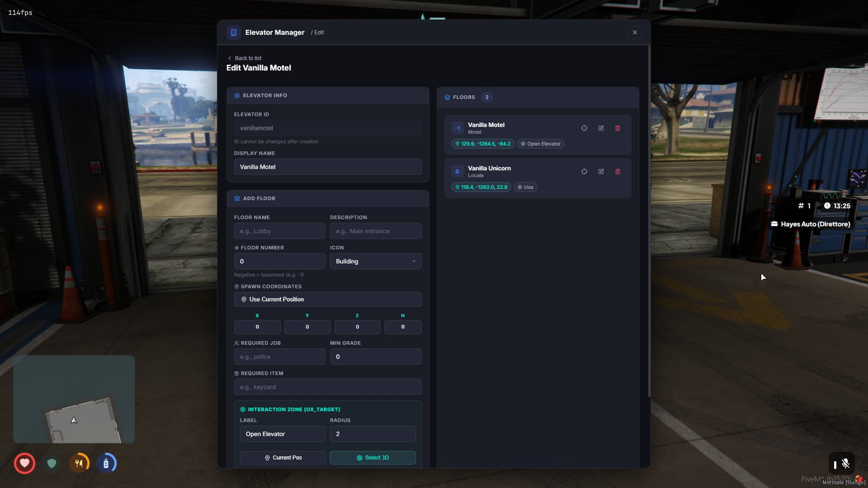Activate Select 3D zone picker
The height and width of the screenshot is (488, 868).
pyautogui.click(x=373, y=458)
